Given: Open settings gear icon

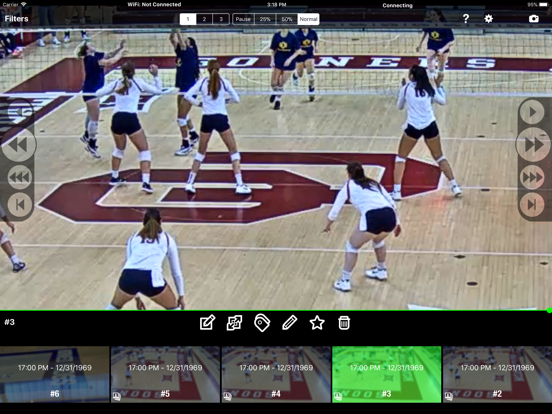Looking at the screenshot, I should click(x=488, y=19).
